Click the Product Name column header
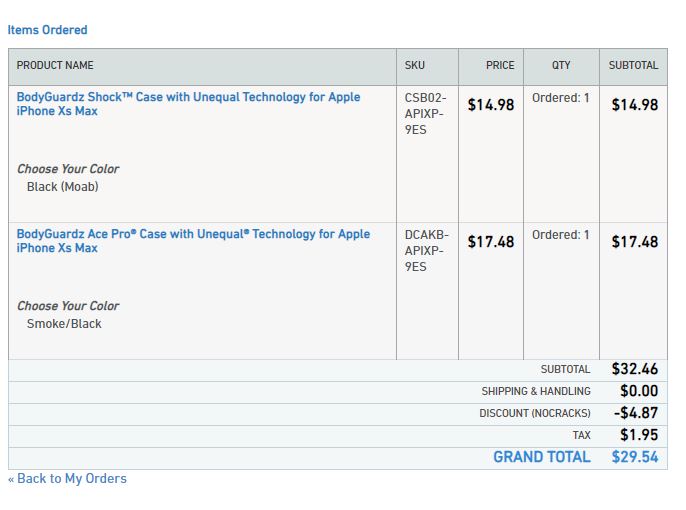This screenshot has height=510, width=686. (x=55, y=66)
